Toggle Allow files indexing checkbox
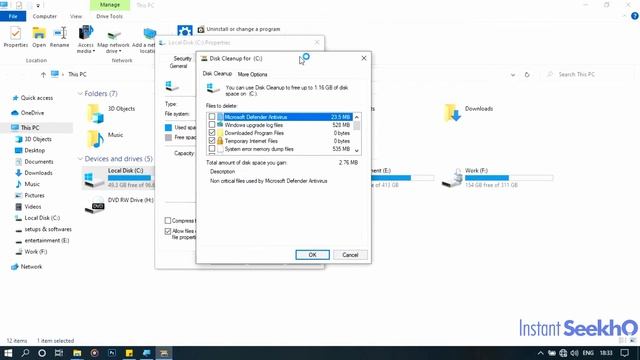This screenshot has width=640, height=360. pos(168,231)
